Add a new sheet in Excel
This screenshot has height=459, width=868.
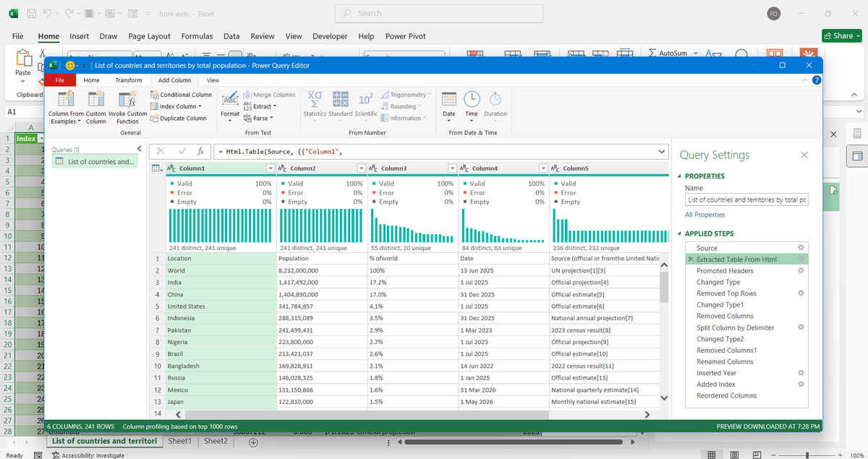click(x=253, y=442)
